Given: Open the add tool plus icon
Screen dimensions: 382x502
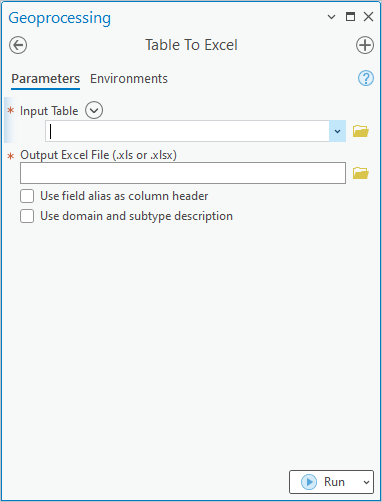Looking at the screenshot, I should (365, 45).
